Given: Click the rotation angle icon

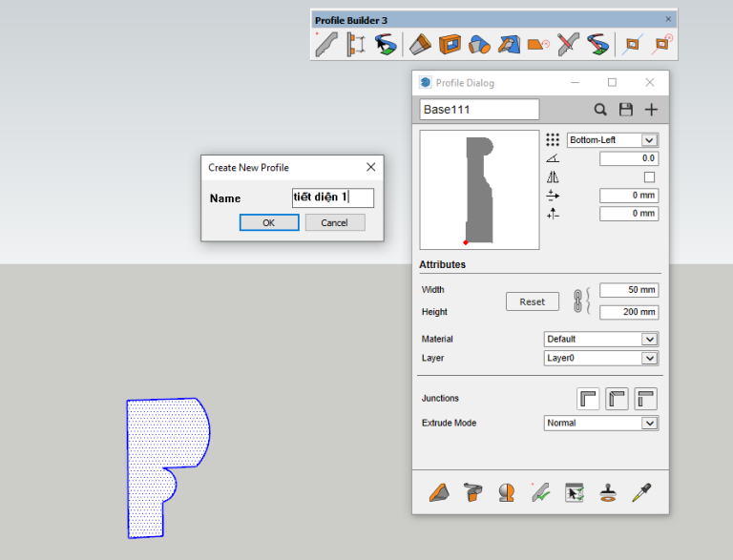Looking at the screenshot, I should (553, 158).
